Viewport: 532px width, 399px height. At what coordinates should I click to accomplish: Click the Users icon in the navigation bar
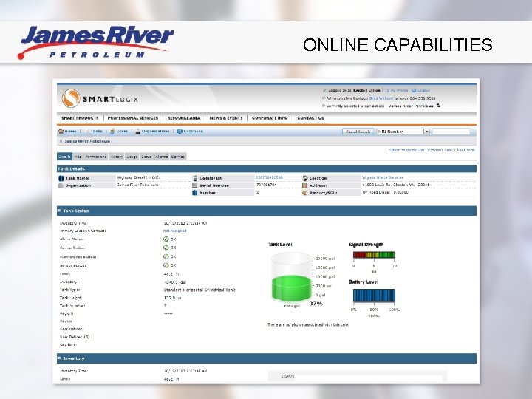(112, 131)
